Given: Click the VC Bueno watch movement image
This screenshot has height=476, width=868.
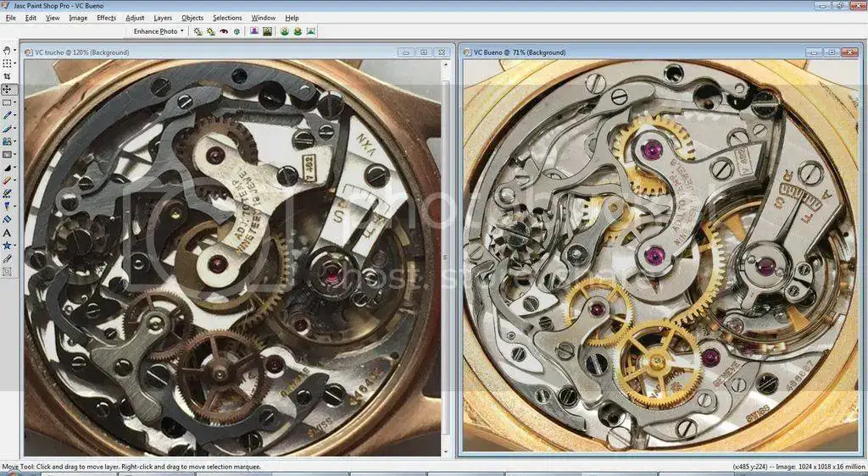Looking at the screenshot, I should coord(661,256).
